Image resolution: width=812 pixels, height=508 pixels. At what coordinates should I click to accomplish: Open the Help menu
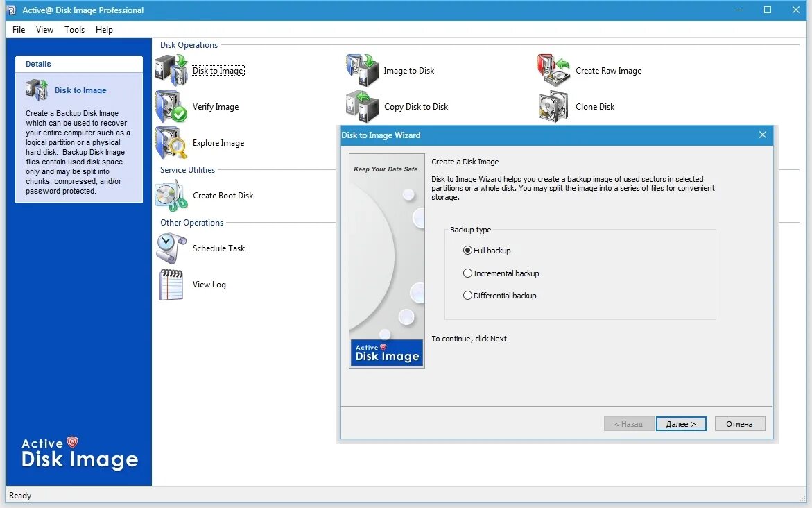(104, 30)
